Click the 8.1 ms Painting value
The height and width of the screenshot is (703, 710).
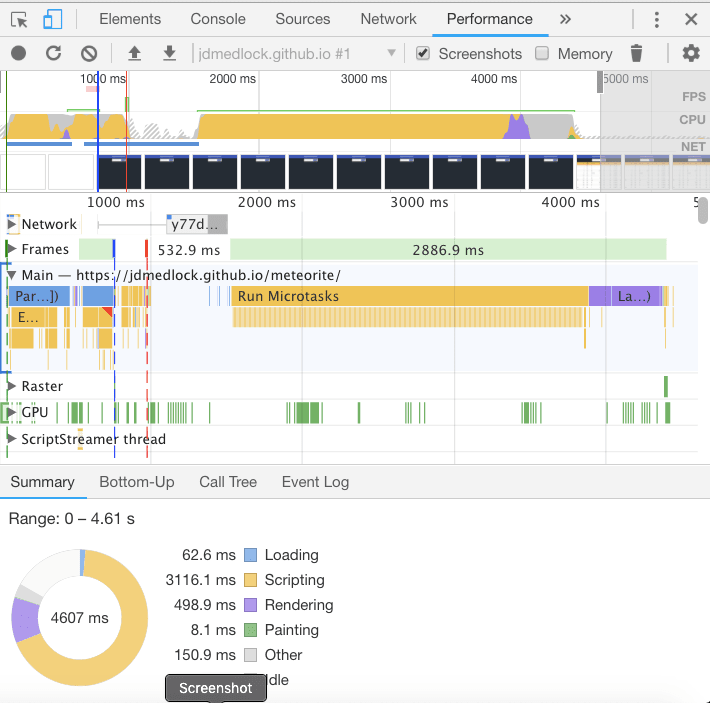pos(213,630)
